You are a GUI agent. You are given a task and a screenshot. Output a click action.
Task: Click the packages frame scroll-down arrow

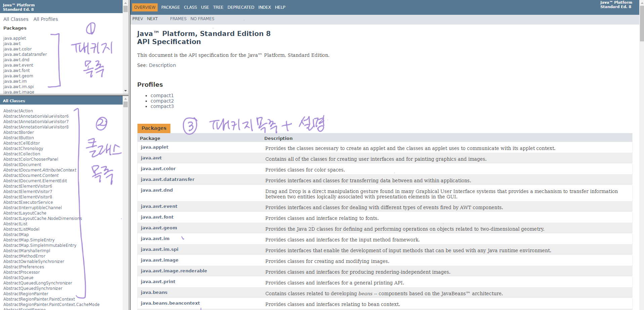pyautogui.click(x=125, y=91)
